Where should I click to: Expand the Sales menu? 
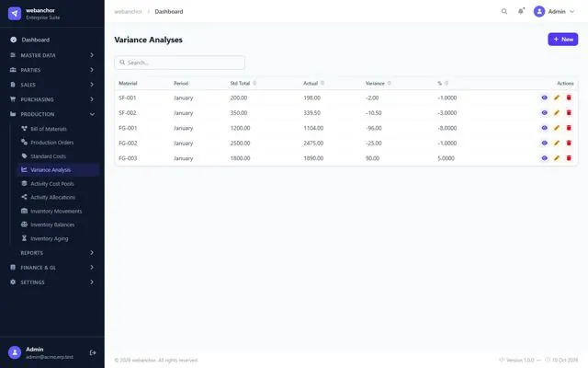52,85
